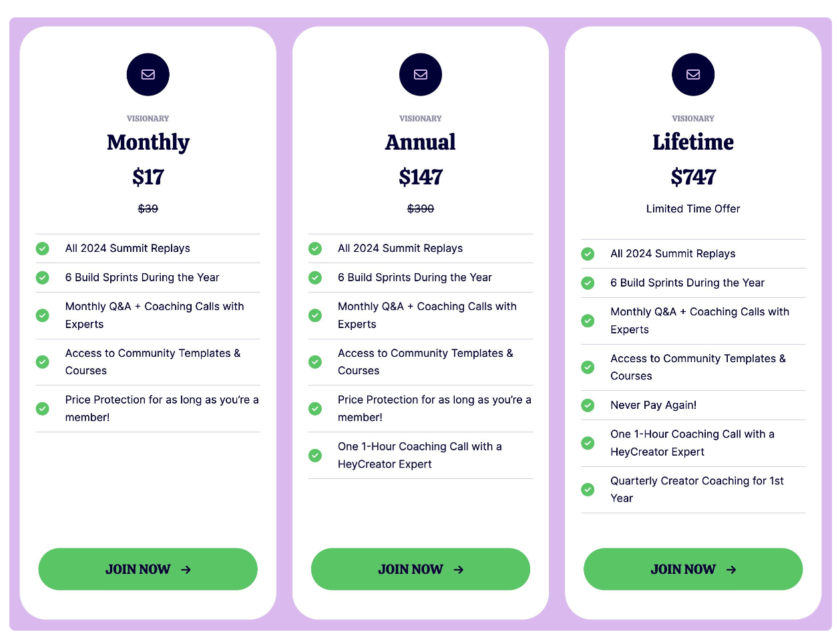Click the envelope icon above Lifetime plan
This screenshot has height=632, width=840.
693,74
